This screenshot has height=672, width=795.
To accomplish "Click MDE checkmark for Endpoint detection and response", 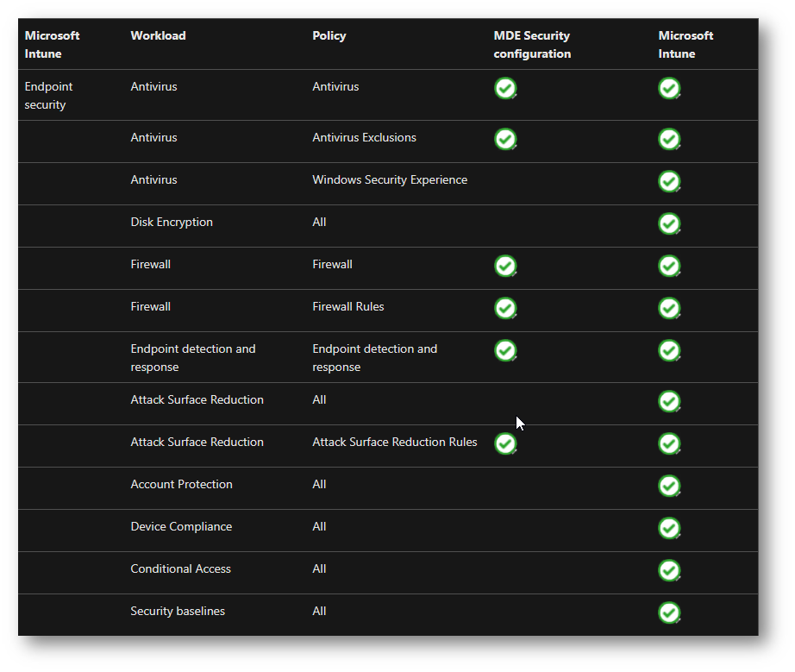I will point(505,350).
